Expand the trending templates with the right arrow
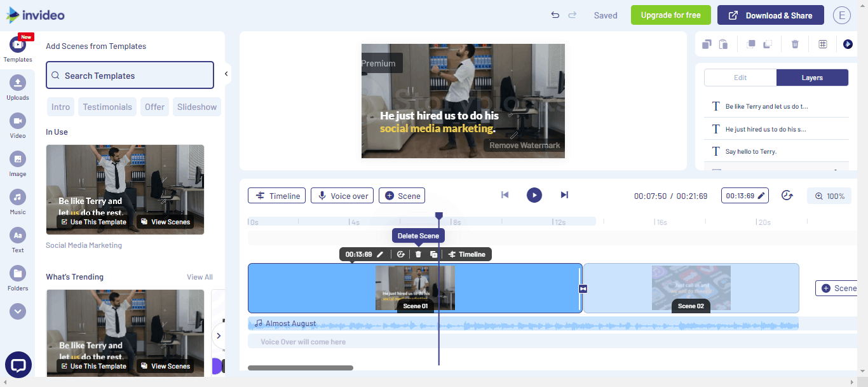Viewport: 868px width, 387px height. click(219, 336)
